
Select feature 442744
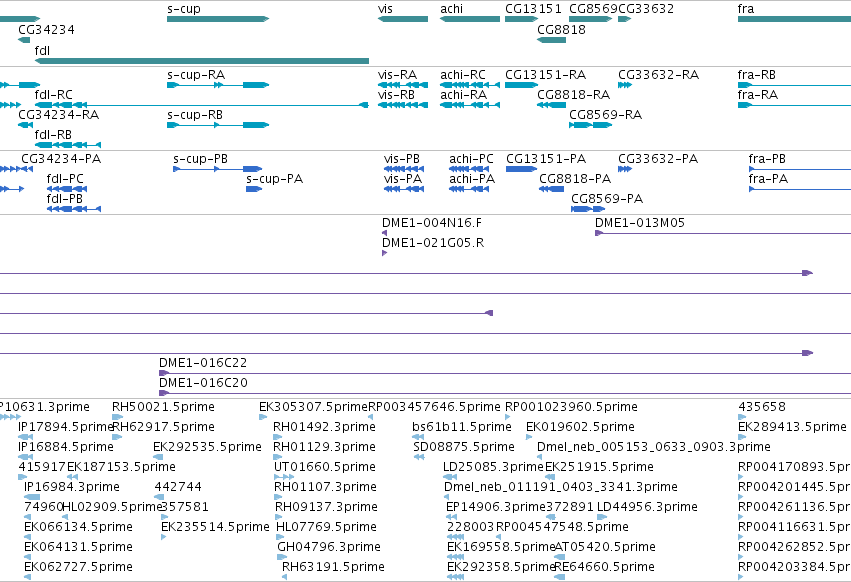tap(159, 497)
